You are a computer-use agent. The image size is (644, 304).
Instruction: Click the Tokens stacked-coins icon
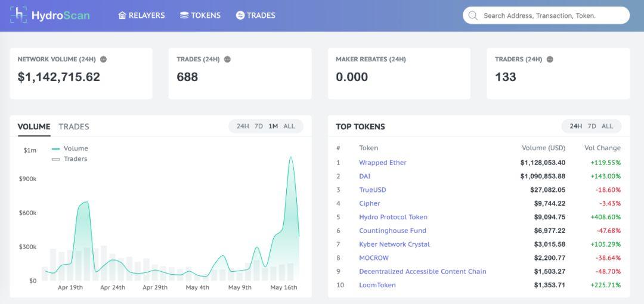point(184,15)
